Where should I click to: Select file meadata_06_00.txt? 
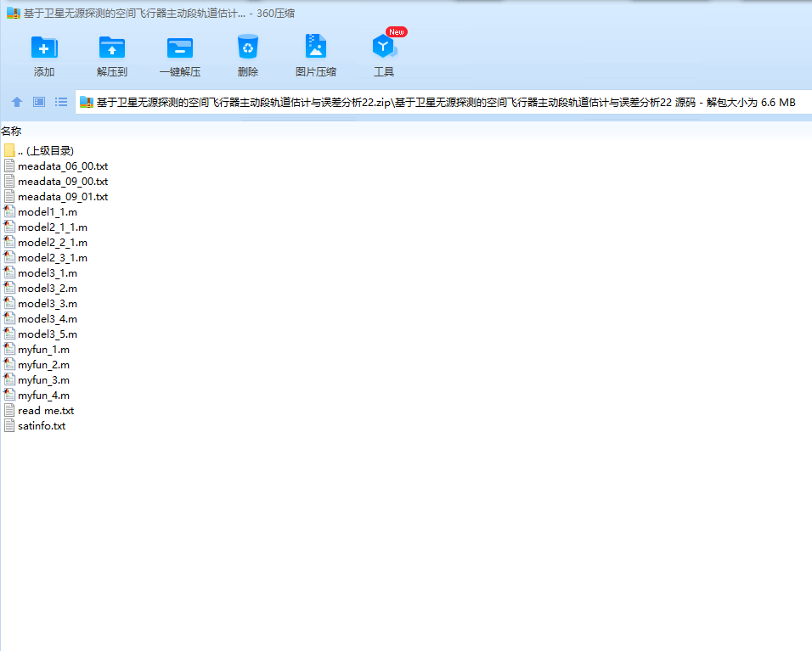coord(56,166)
